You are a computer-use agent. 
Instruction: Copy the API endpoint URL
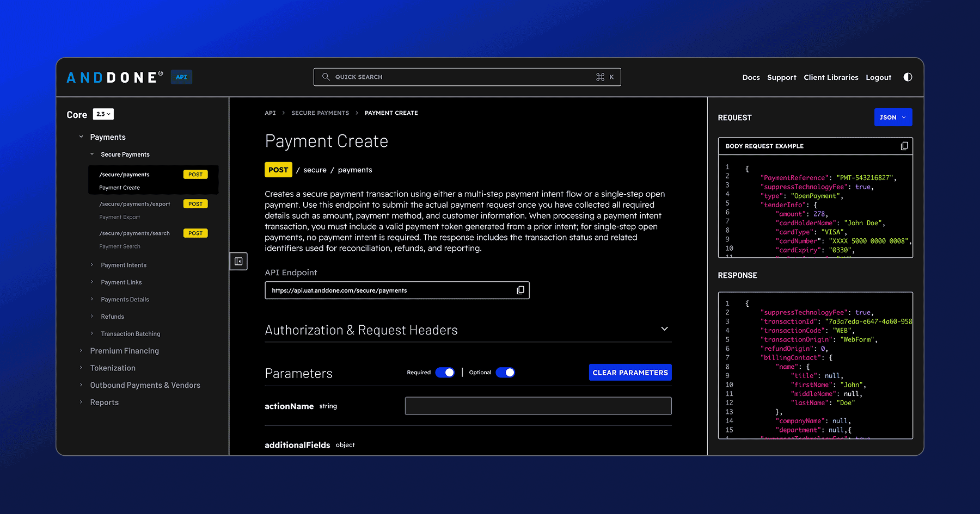click(x=520, y=290)
